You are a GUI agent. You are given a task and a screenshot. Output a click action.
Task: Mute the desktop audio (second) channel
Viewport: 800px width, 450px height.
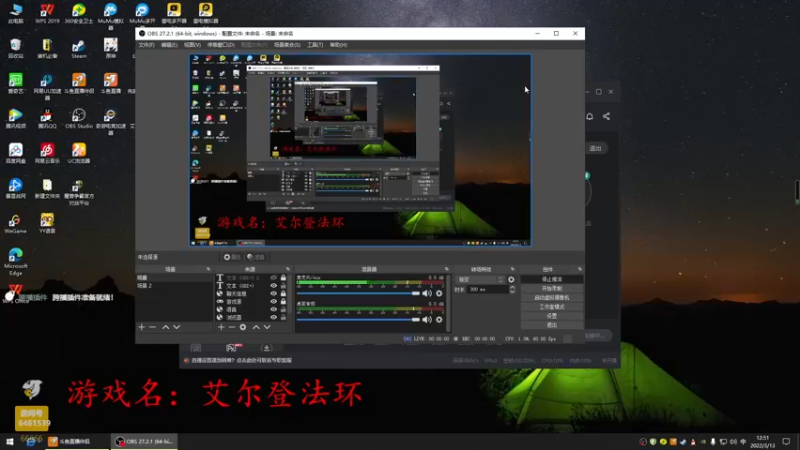pyautogui.click(x=427, y=320)
